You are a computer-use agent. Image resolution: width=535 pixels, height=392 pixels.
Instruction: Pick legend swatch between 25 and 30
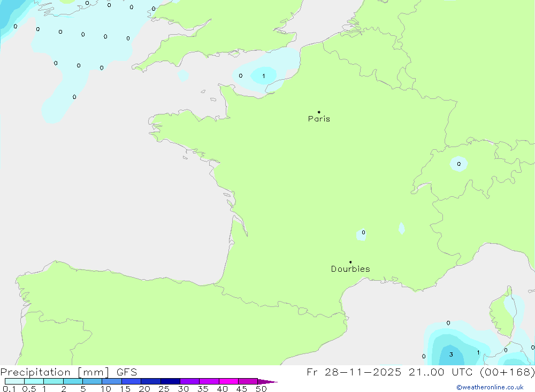click(170, 381)
